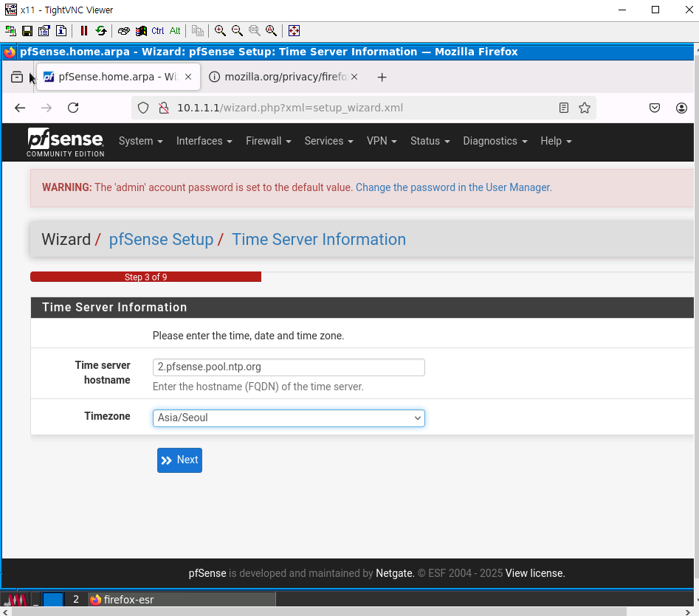Click the auto zoom magnifier icon
Image resolution: width=699 pixels, height=616 pixels.
click(271, 31)
